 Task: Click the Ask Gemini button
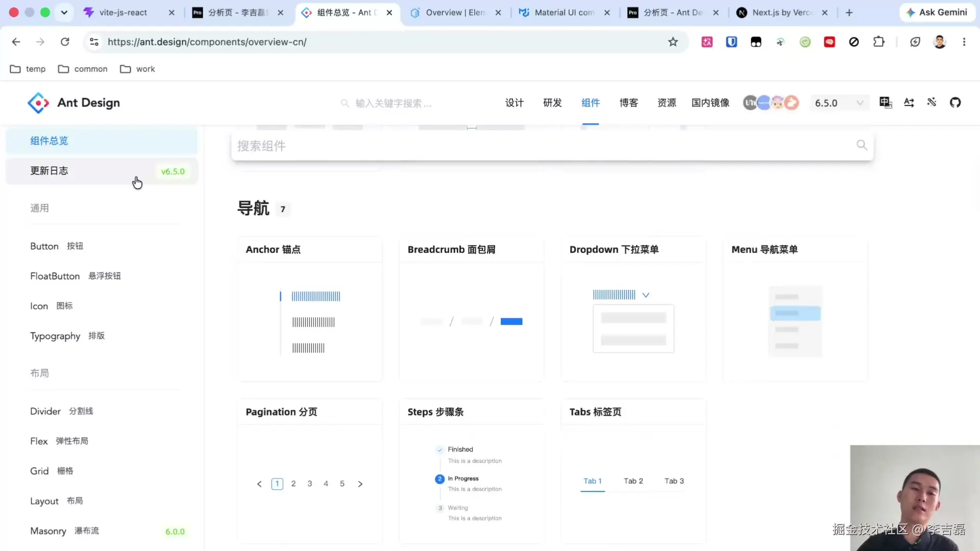click(937, 12)
